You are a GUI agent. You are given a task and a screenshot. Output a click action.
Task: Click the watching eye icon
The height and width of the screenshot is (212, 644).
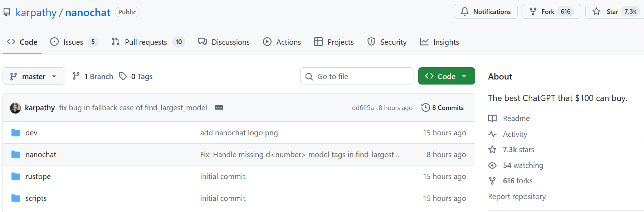pyautogui.click(x=492, y=165)
